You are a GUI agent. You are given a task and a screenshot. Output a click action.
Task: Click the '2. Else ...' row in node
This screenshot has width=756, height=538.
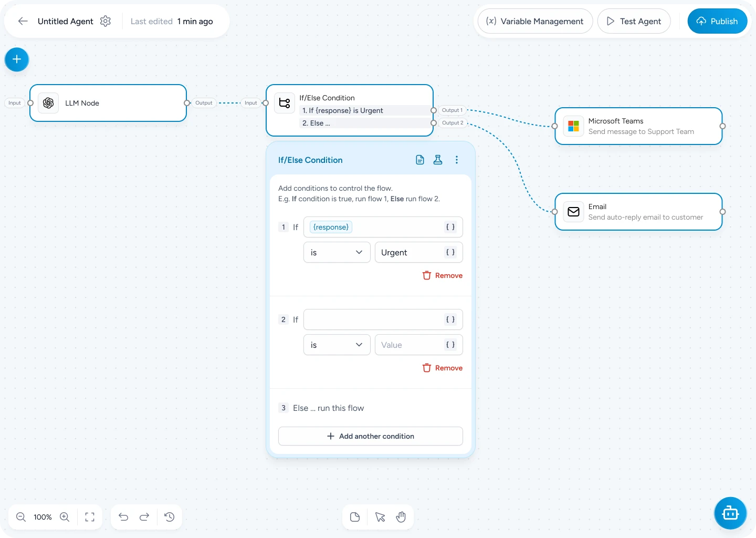365,123
